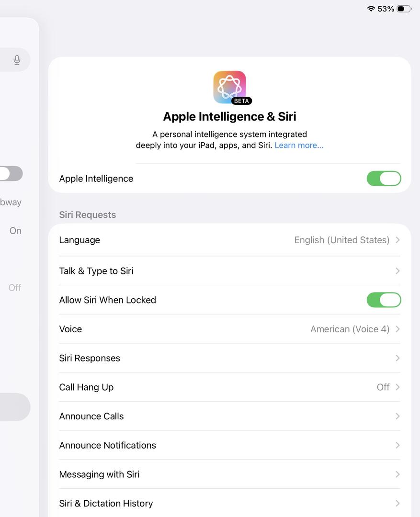The height and width of the screenshot is (517, 420).
Task: Tap the Apple Intelligence BETA app icon
Action: [x=229, y=87]
